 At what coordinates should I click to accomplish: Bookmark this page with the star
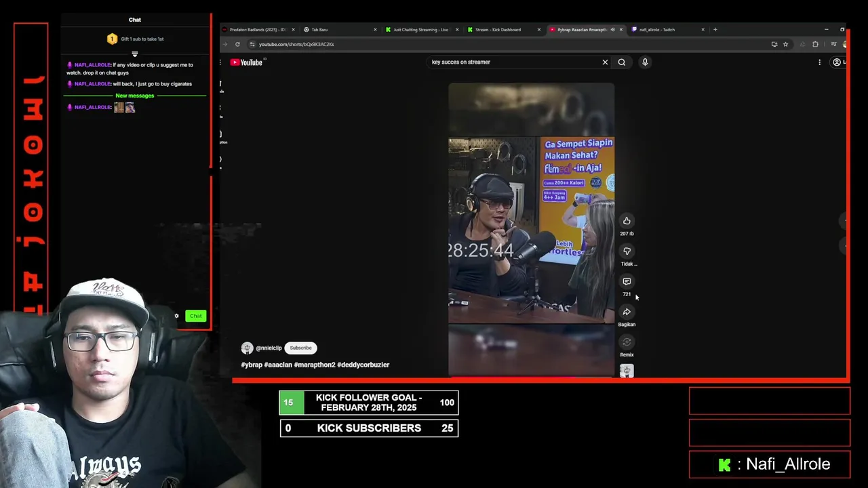[x=785, y=44]
